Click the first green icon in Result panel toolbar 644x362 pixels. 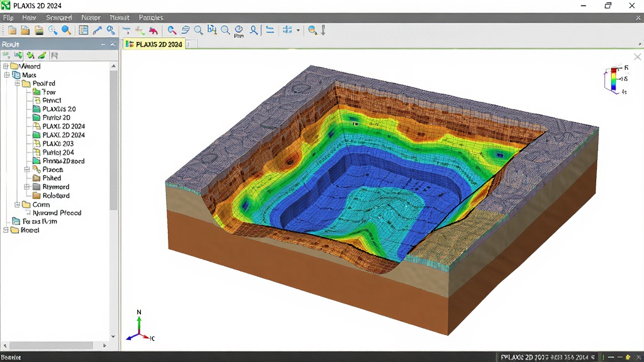click(6, 55)
